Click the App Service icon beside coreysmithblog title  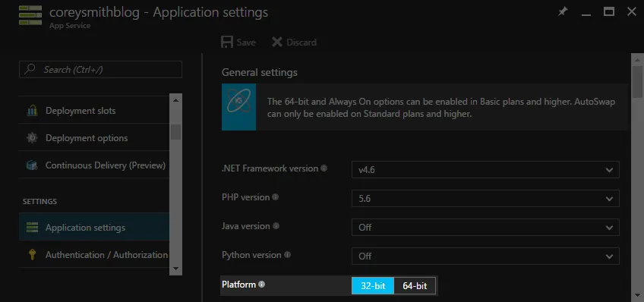tap(30, 14)
